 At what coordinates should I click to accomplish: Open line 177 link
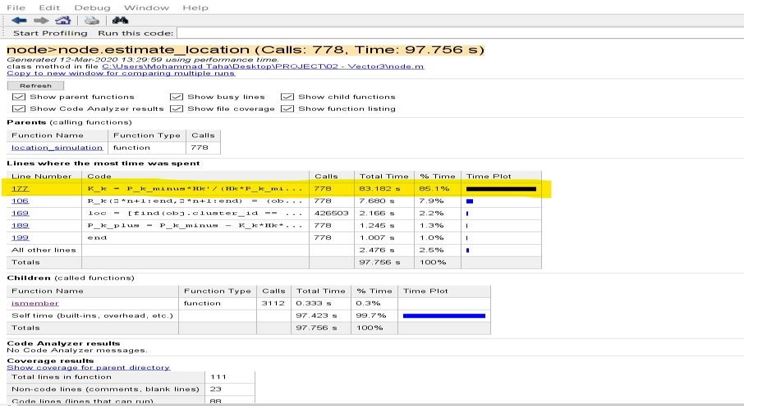[19, 188]
